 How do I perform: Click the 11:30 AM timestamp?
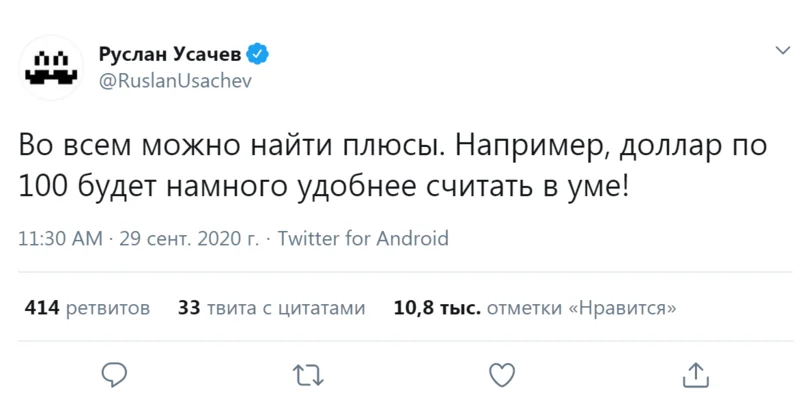[61, 239]
